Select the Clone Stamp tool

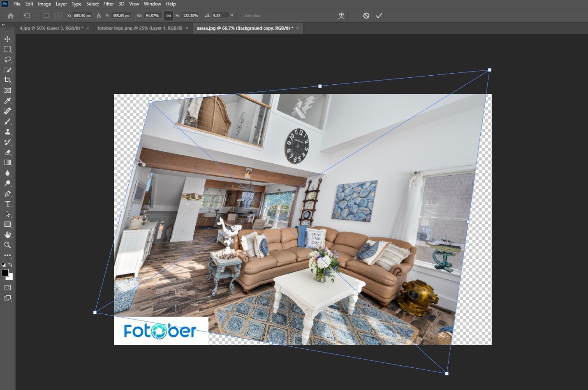(x=7, y=132)
